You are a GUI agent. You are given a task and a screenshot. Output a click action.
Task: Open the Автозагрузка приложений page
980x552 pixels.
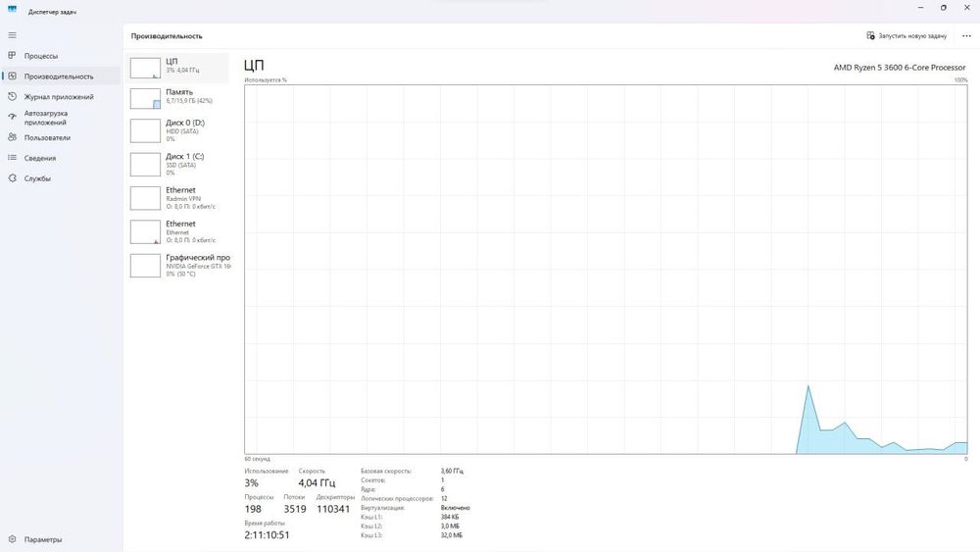click(60, 118)
